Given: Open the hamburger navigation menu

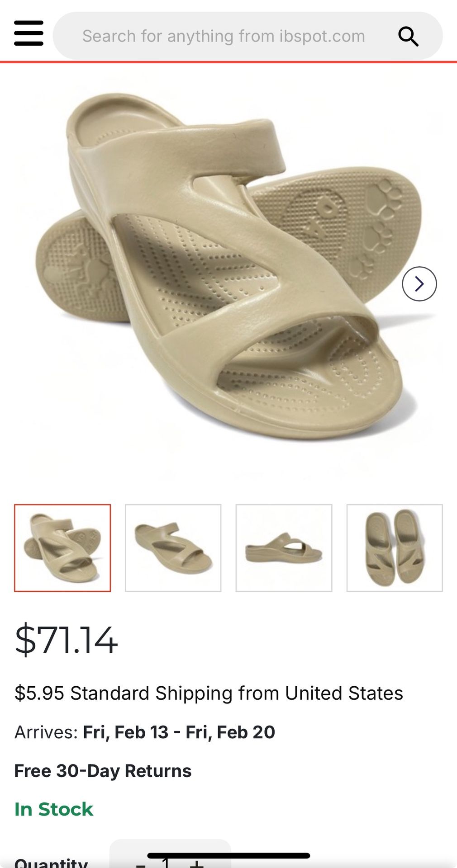Looking at the screenshot, I should coord(29,33).
